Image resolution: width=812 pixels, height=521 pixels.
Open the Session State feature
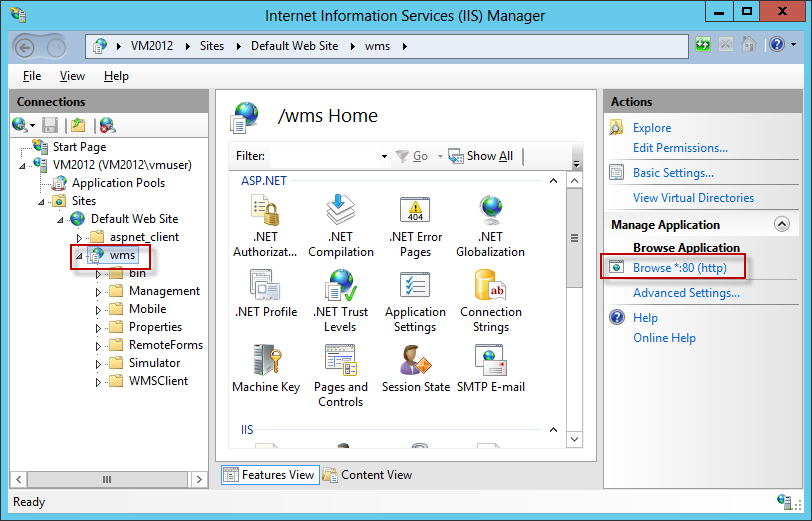415,360
